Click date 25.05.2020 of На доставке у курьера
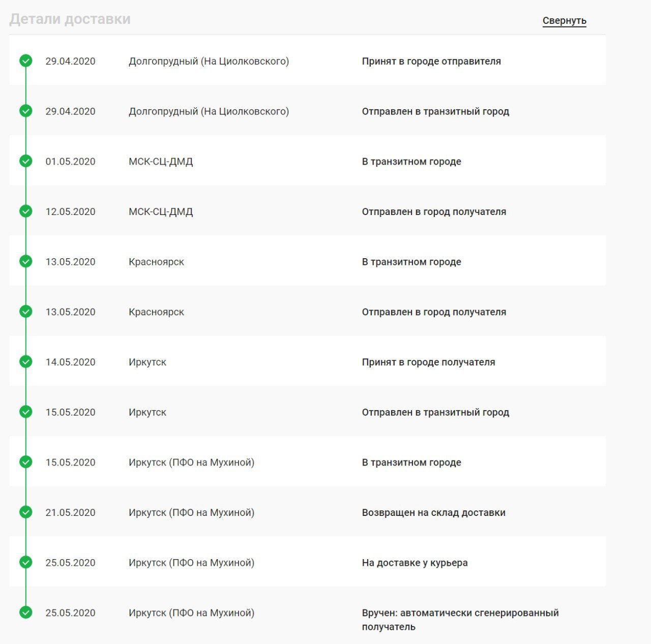The height and width of the screenshot is (644, 651). coord(70,563)
